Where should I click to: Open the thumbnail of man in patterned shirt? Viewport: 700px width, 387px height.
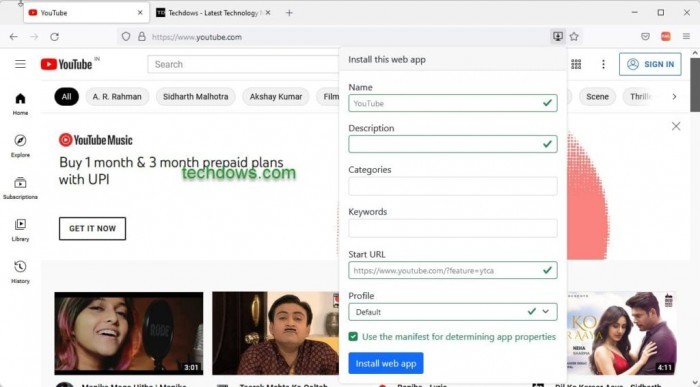pos(275,333)
